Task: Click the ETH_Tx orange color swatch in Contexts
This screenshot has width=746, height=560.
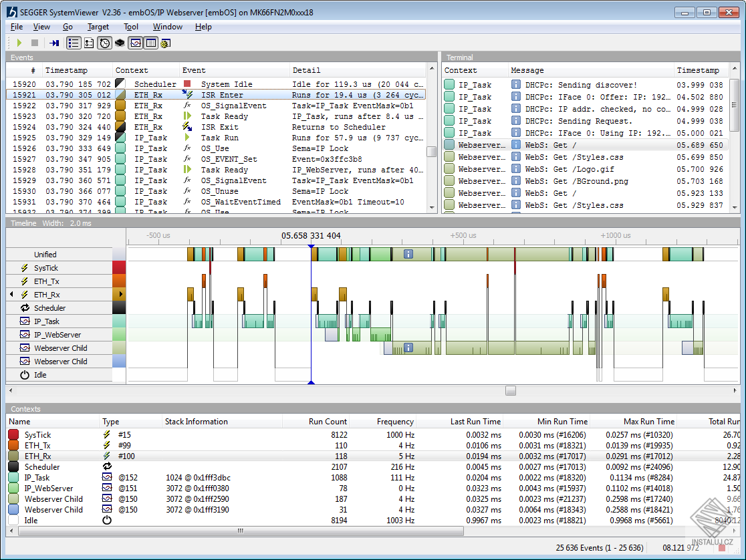Action: tap(13, 445)
